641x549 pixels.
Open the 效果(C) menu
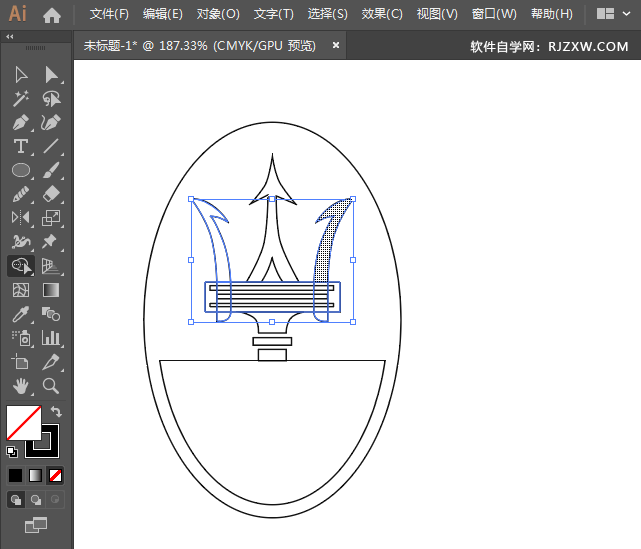[382, 14]
